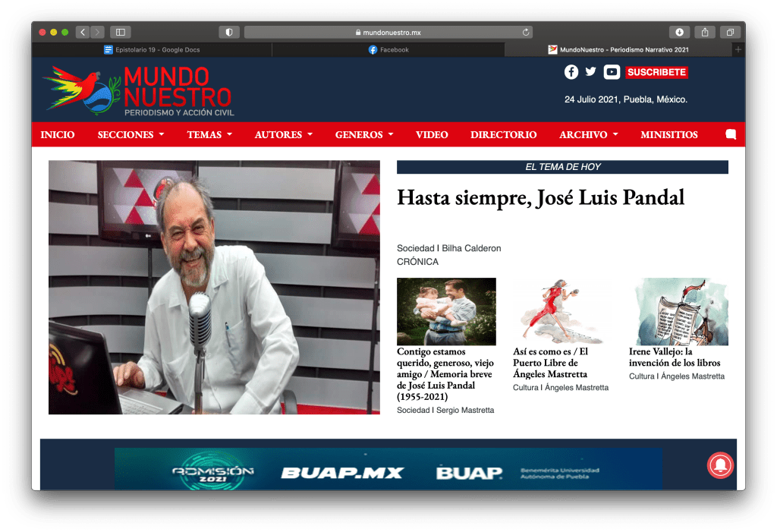Open Safari downloads icon

click(x=679, y=32)
